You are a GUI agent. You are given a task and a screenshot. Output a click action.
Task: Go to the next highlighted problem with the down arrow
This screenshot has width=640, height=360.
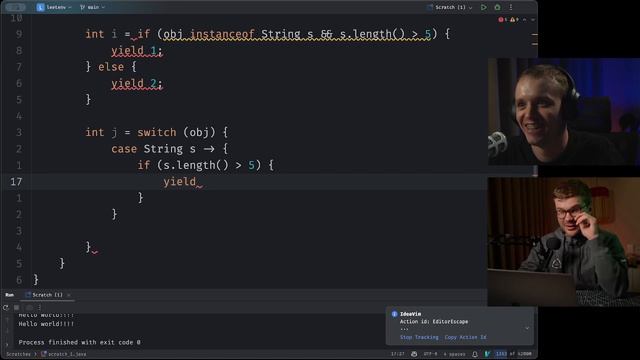click(x=533, y=20)
